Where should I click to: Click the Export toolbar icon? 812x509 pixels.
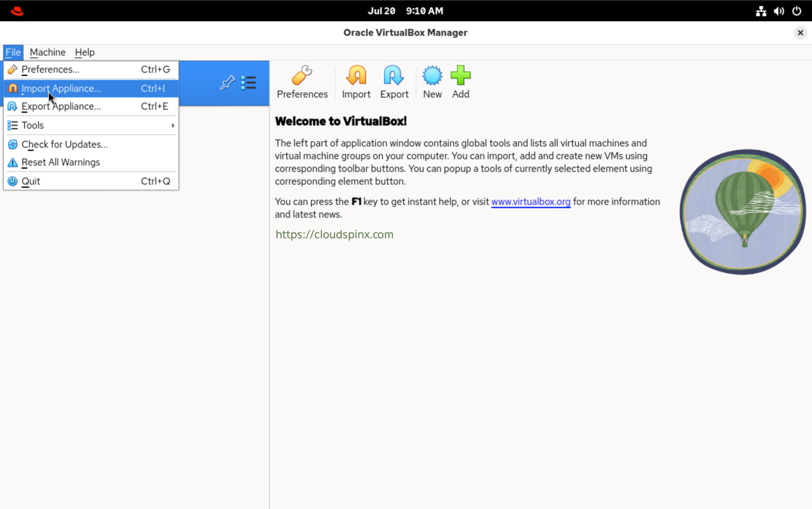pos(394,81)
